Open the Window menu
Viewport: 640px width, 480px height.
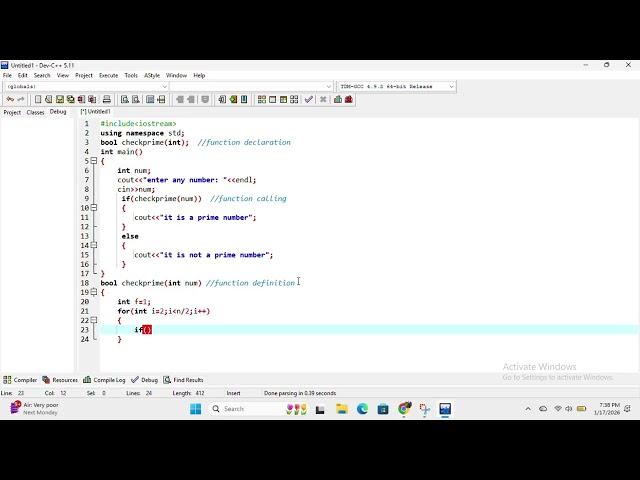[x=176, y=76]
